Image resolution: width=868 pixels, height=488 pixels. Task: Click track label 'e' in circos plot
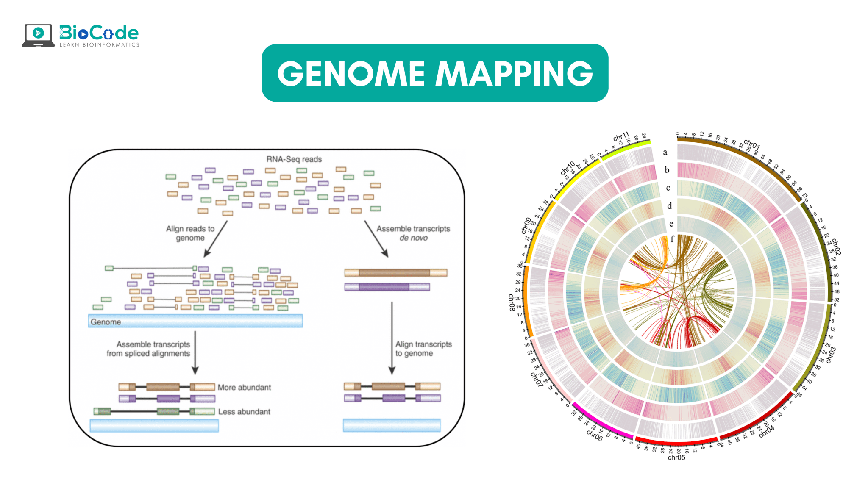pos(671,224)
